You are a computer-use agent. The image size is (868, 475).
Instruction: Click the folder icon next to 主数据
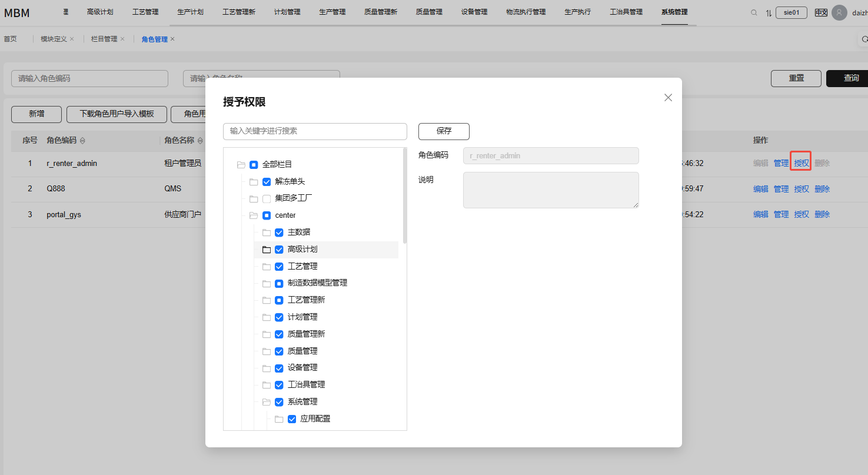coord(267,232)
